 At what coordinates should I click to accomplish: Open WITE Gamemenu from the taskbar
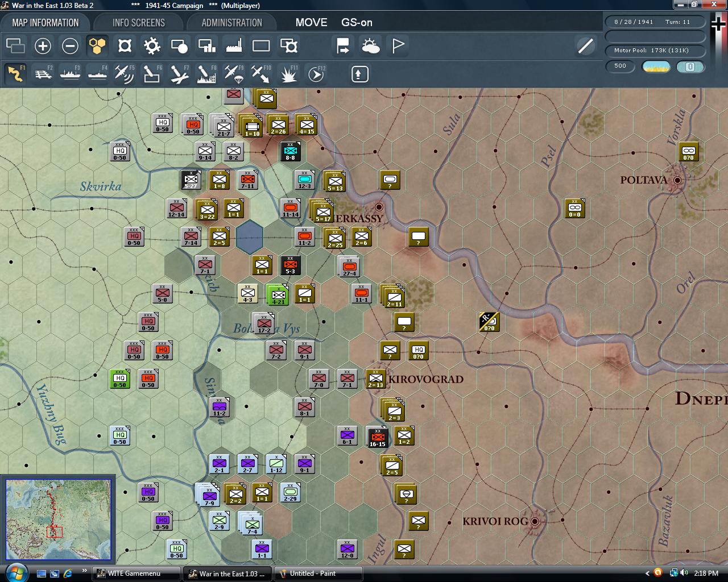coord(136,573)
